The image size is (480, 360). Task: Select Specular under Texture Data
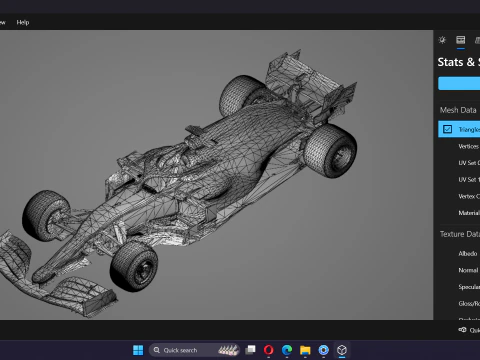tap(469, 287)
